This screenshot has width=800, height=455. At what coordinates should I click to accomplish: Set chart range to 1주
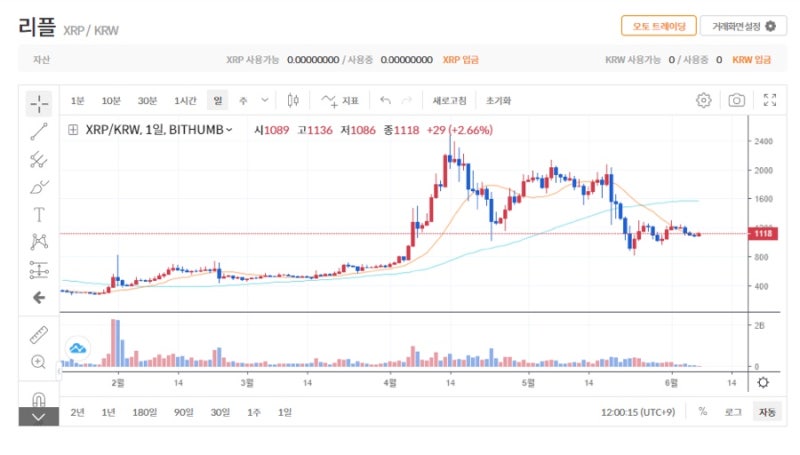coord(254,412)
